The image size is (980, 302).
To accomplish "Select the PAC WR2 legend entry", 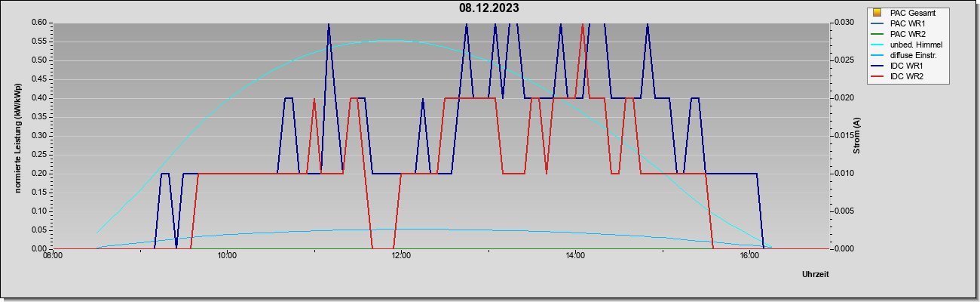I will coord(908,34).
